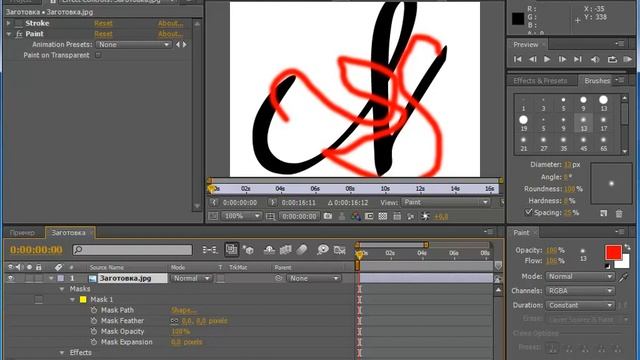
Task: Open the Duration dropdown set to Constant
Action: point(580,305)
